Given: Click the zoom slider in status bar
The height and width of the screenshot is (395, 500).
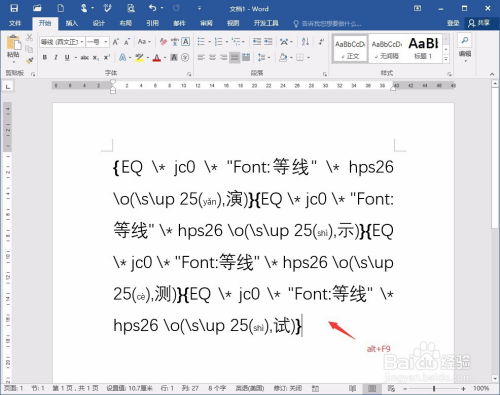Looking at the screenshot, I should point(434,388).
